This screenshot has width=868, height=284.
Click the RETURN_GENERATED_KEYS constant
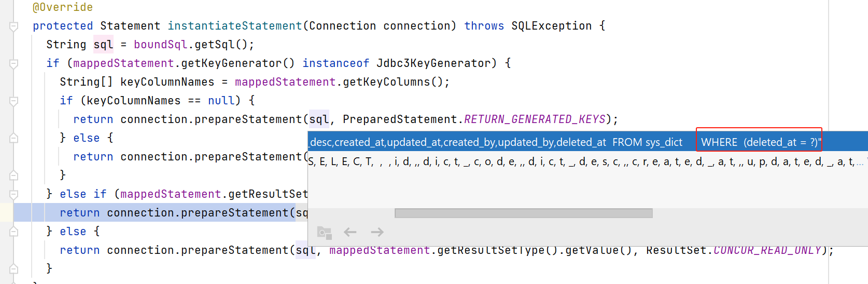(535, 119)
